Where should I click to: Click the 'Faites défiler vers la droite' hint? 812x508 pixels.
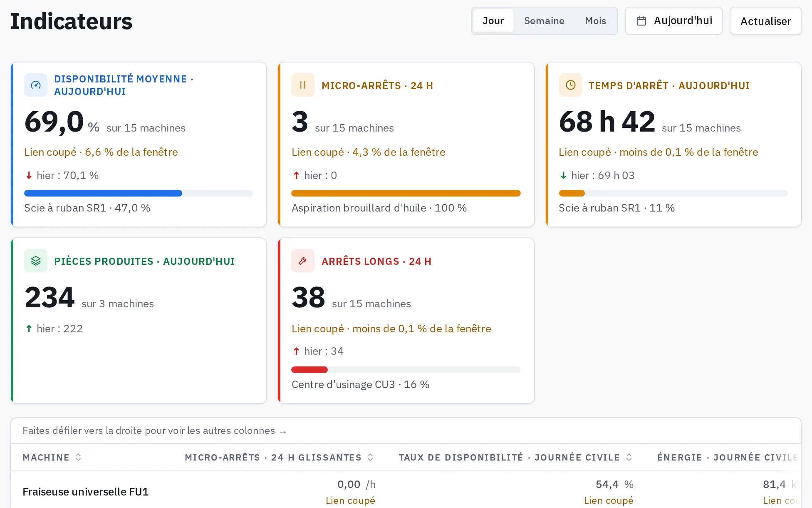pyautogui.click(x=154, y=431)
